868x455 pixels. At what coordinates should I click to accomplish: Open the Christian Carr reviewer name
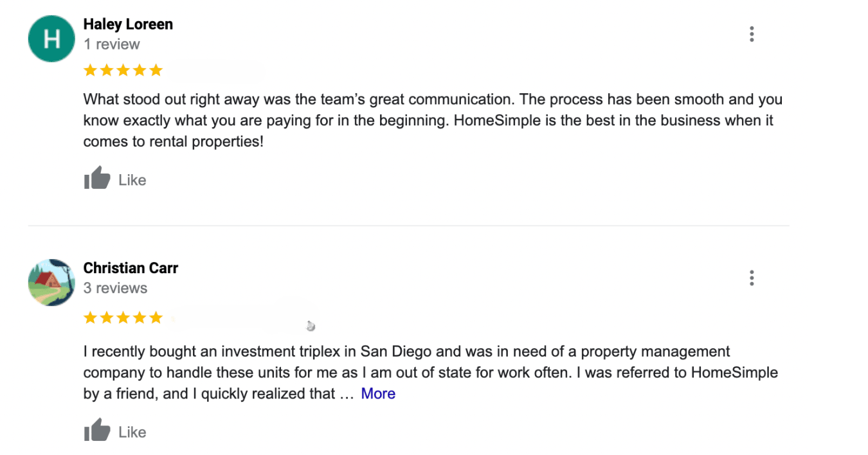[131, 268]
